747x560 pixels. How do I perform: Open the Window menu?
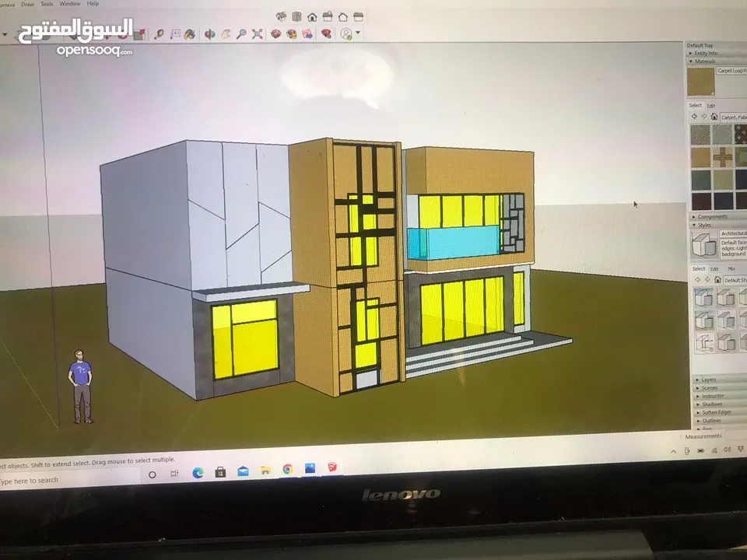69,4
